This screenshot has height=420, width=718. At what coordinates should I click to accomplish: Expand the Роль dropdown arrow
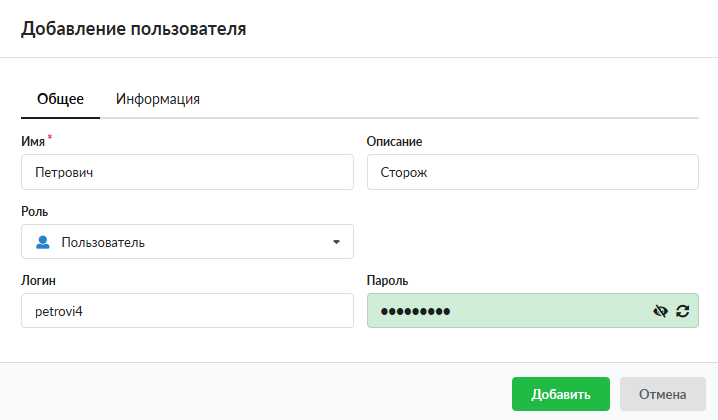(x=336, y=242)
